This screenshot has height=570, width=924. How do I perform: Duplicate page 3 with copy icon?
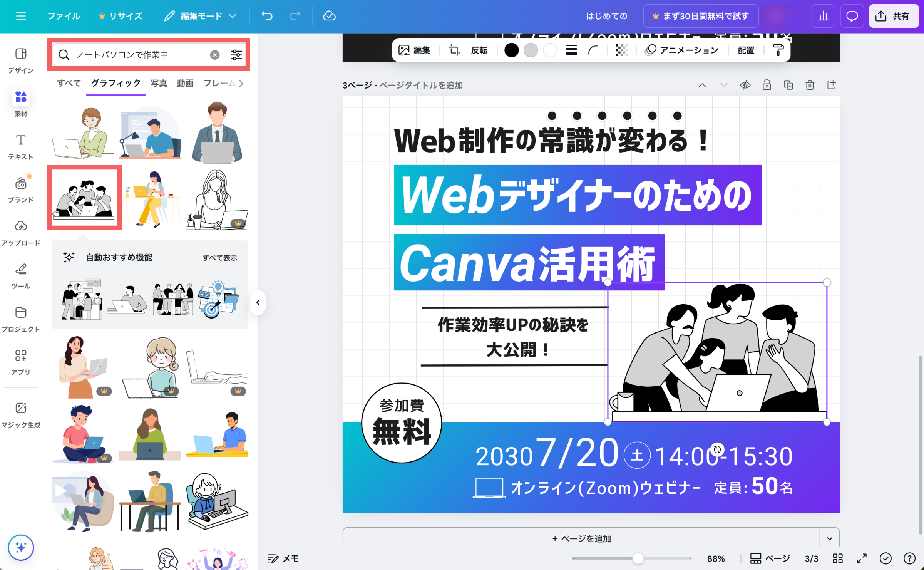(x=788, y=85)
